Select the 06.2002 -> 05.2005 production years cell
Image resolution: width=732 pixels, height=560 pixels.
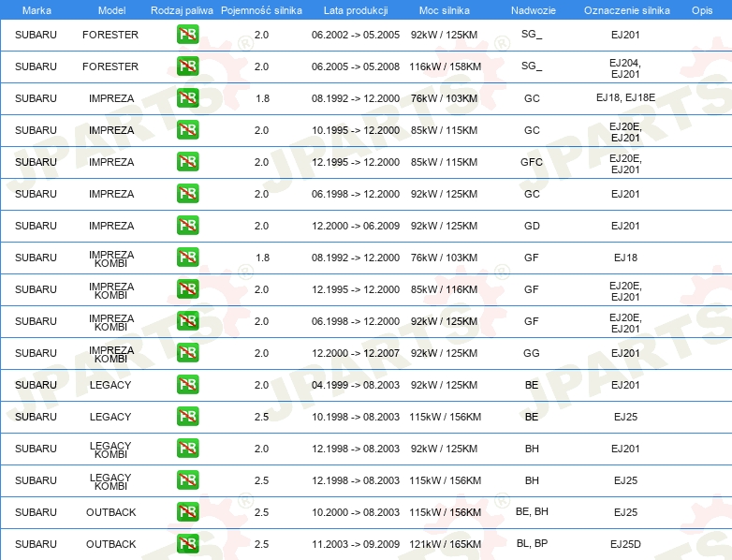point(356,35)
